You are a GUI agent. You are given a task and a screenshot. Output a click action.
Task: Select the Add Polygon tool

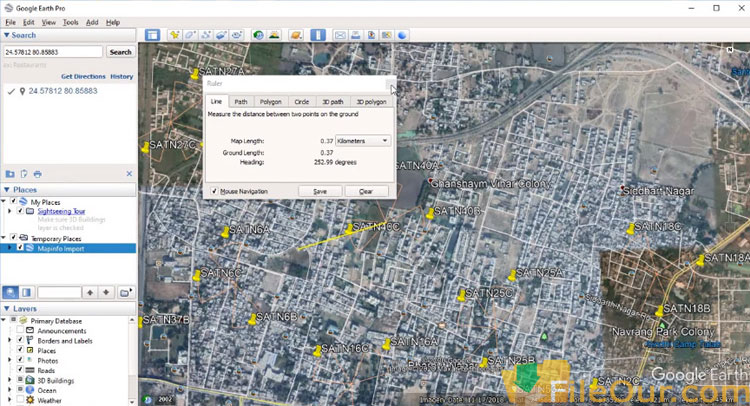(x=191, y=35)
